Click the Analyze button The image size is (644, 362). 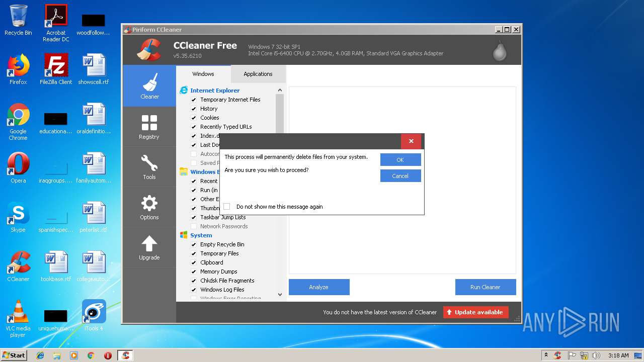(x=319, y=287)
